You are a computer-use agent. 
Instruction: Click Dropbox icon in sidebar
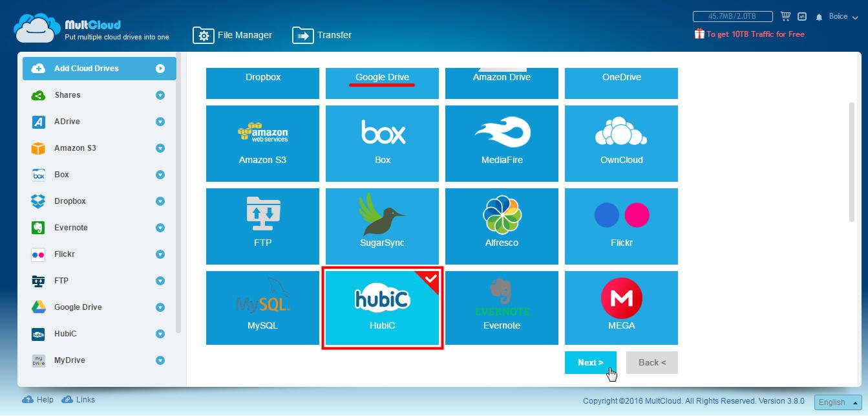pos(38,201)
